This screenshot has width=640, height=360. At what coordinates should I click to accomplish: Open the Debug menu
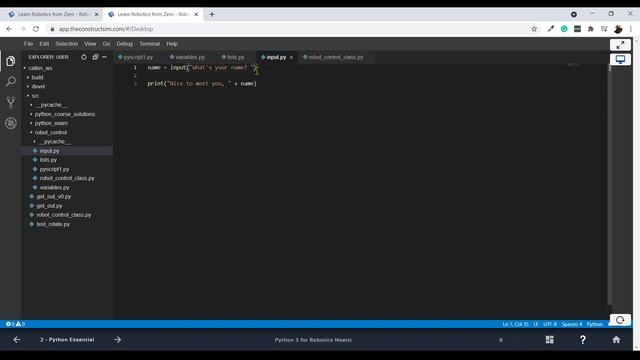point(124,44)
